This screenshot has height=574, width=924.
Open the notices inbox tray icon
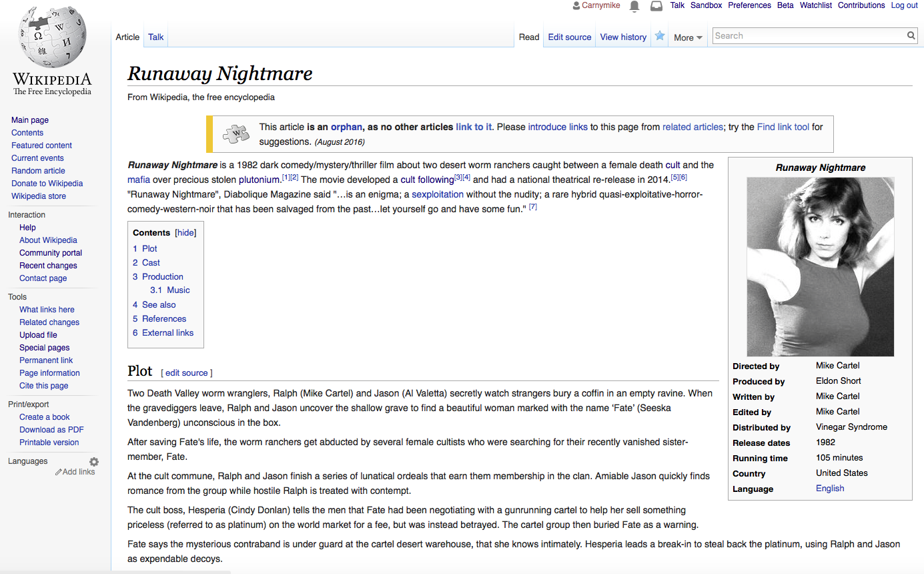tap(656, 6)
